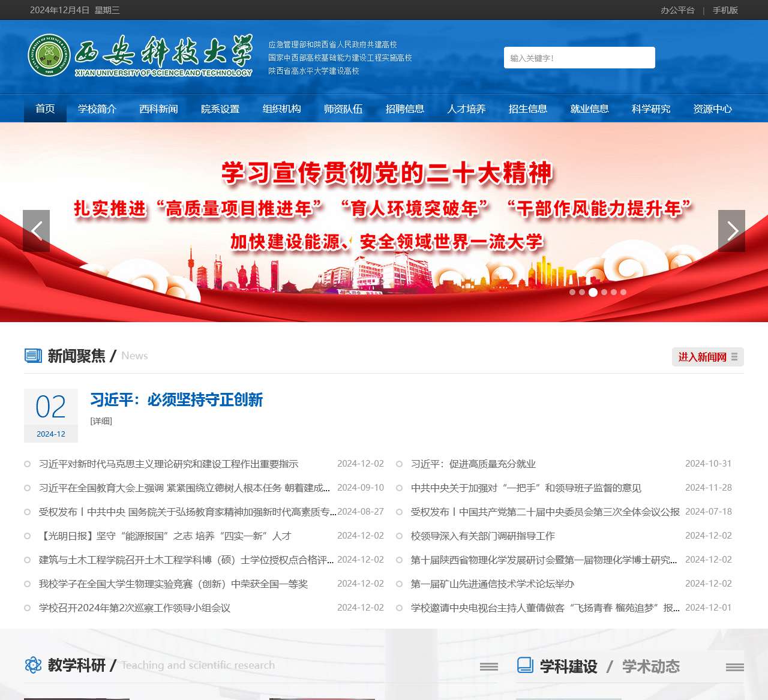
Task: Open 科学研究 navigation menu
Action: (651, 109)
